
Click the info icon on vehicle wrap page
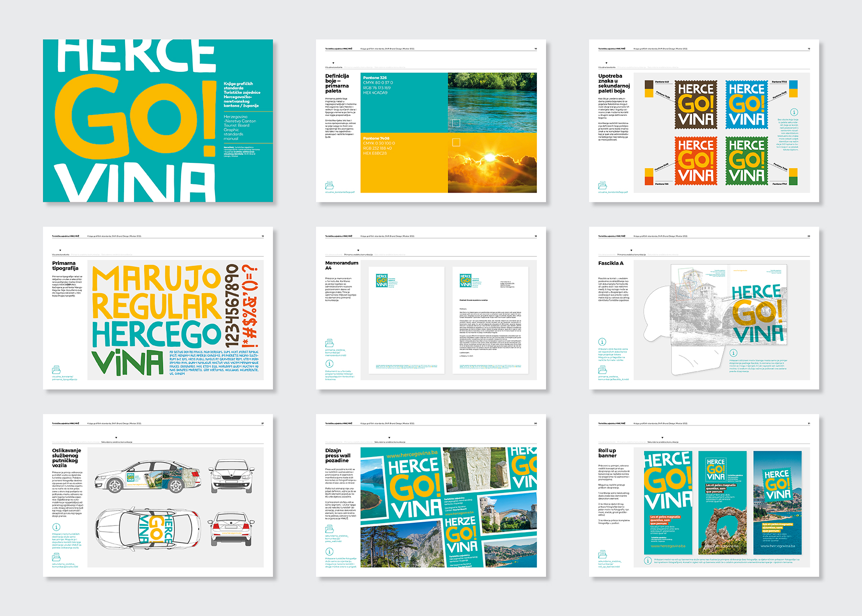point(56,527)
